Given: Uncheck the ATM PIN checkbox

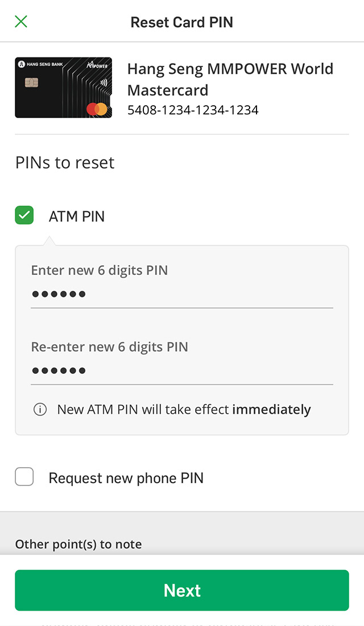Looking at the screenshot, I should coord(24,216).
